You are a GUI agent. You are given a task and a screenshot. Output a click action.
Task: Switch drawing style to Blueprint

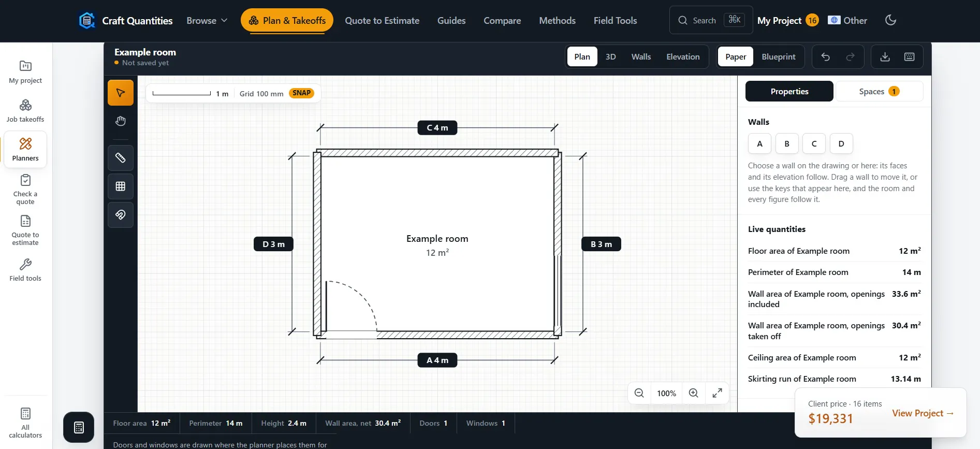coord(779,57)
